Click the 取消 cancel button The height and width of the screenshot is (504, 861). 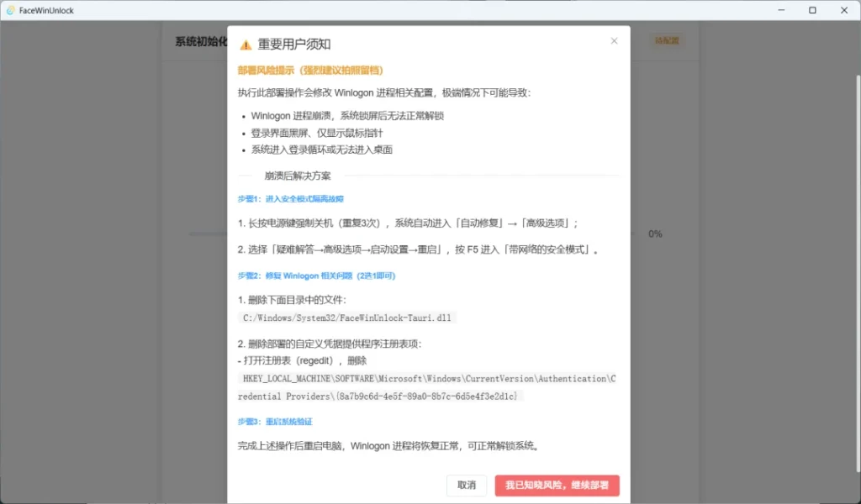tap(467, 486)
